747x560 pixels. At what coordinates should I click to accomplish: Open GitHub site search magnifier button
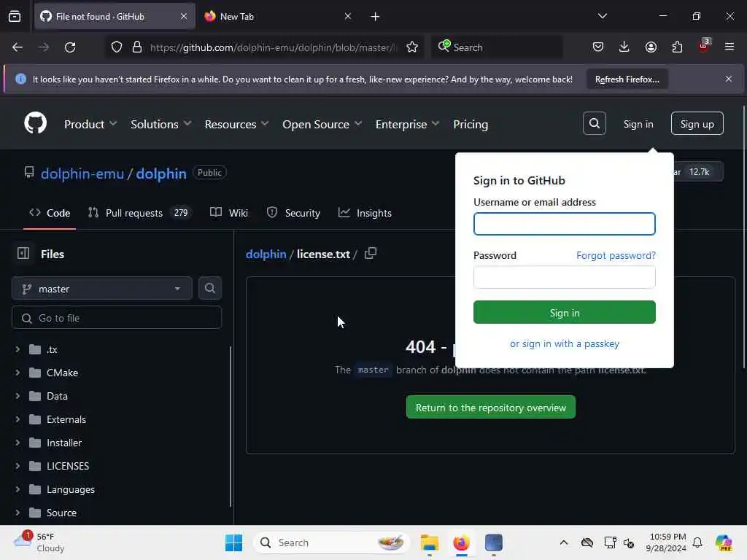click(x=594, y=123)
